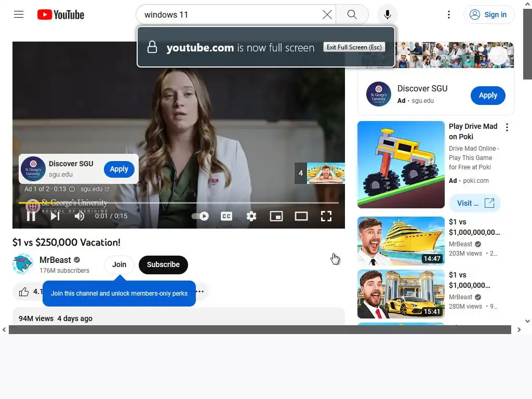Click the YouTube logo
This screenshot has width=532, height=399.
61,15
